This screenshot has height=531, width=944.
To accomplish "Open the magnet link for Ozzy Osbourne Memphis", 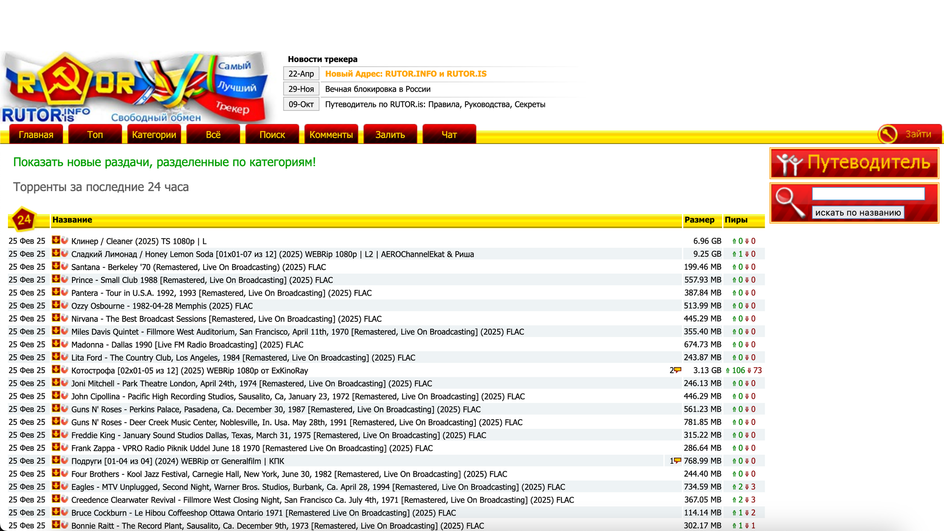I will tap(64, 305).
